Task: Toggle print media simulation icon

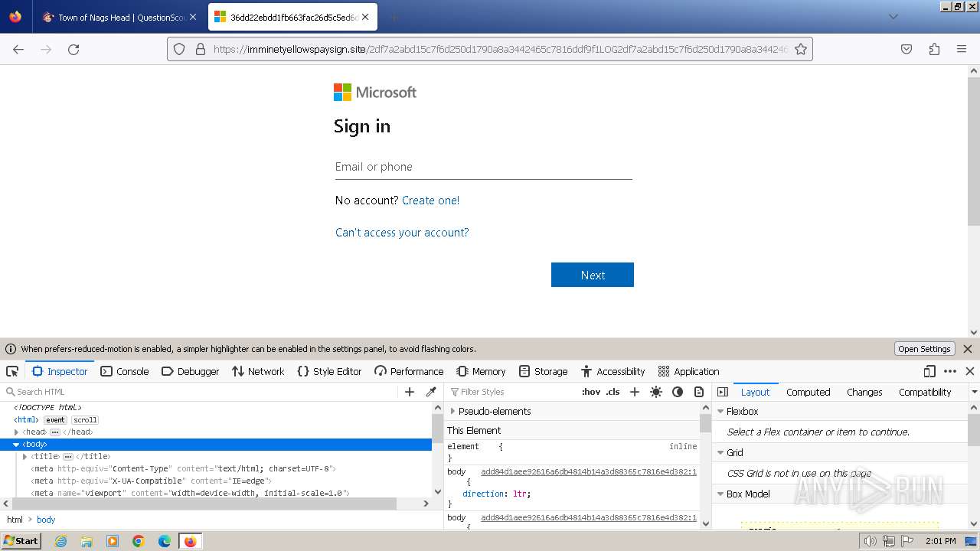Action: pyautogui.click(x=699, y=392)
